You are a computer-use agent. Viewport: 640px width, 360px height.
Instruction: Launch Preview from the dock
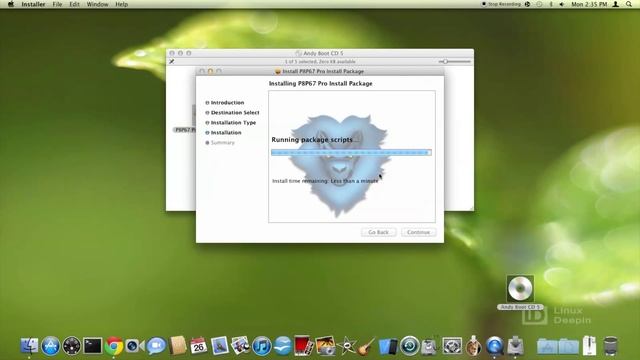220,346
